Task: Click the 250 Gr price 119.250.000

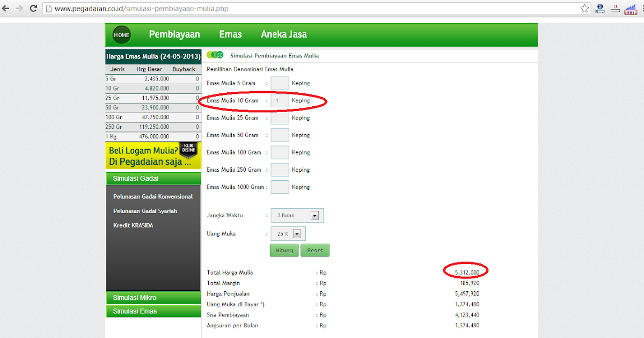Action: click(155, 127)
